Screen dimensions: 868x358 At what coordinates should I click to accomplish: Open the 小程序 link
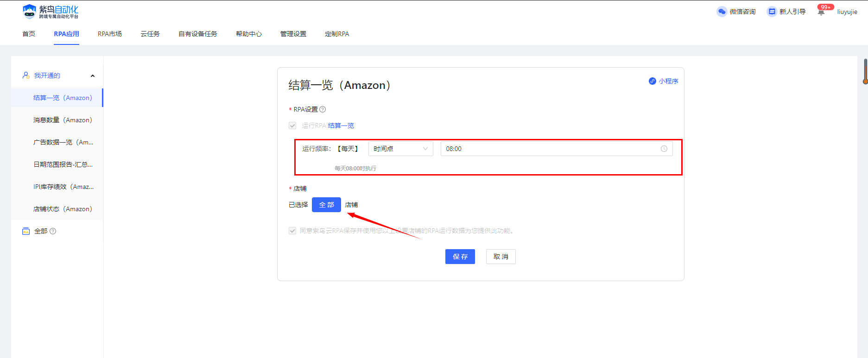point(668,81)
